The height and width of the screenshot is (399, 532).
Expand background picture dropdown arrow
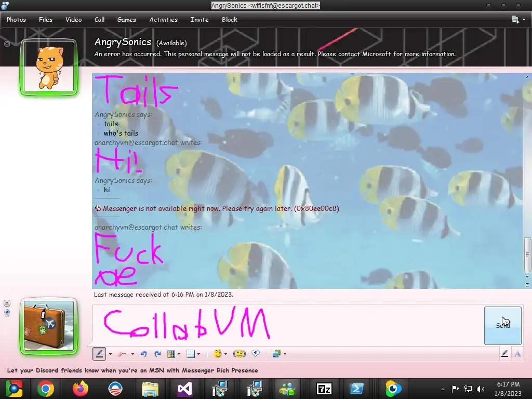click(x=285, y=354)
